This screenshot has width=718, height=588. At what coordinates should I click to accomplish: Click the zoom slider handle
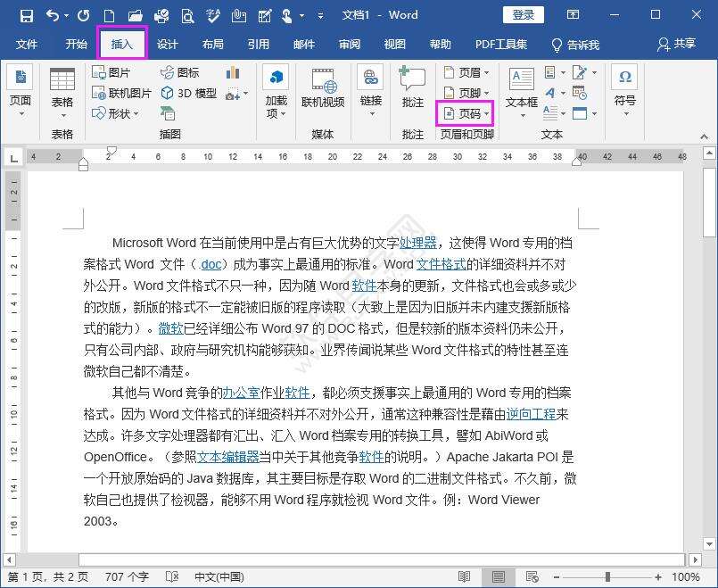click(x=607, y=577)
